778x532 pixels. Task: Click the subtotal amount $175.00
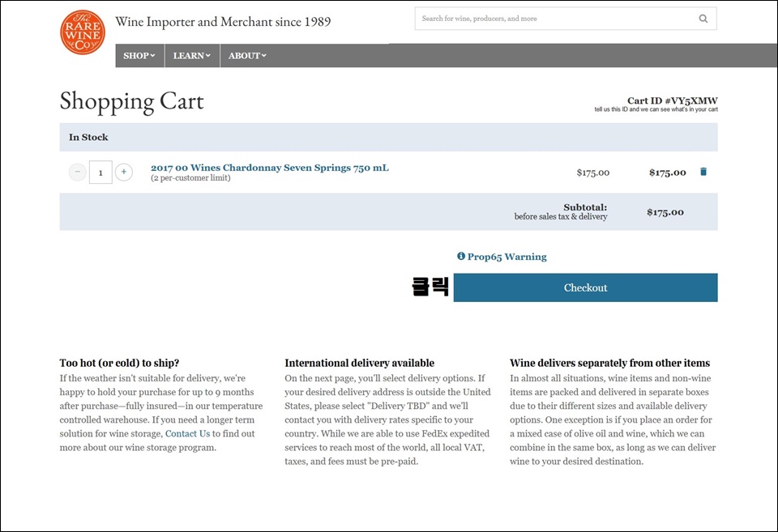665,212
